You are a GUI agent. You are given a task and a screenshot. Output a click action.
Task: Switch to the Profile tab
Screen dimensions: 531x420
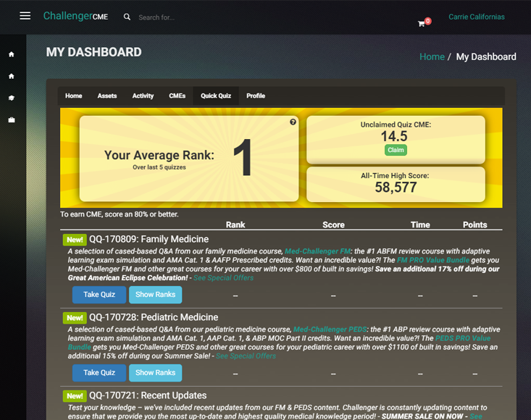tap(256, 96)
